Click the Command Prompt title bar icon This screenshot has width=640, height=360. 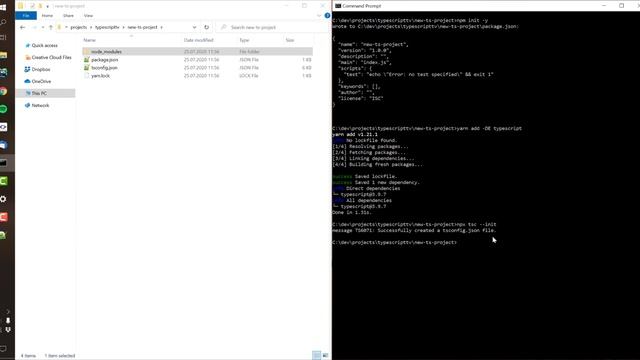[x=338, y=6]
